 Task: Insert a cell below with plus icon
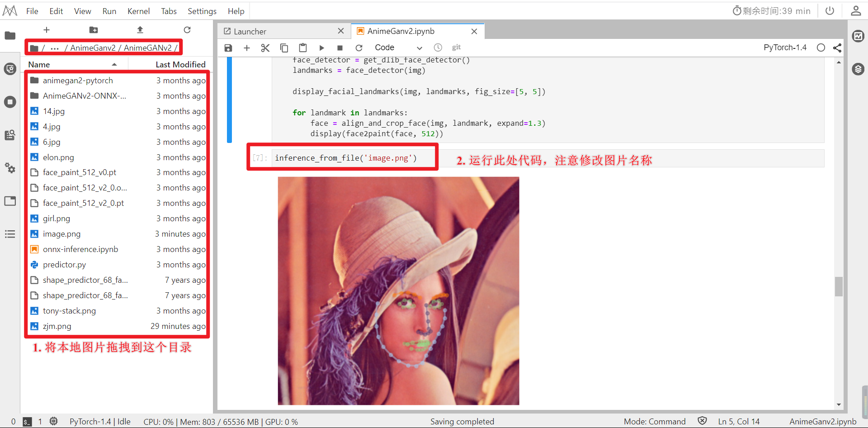pos(247,48)
